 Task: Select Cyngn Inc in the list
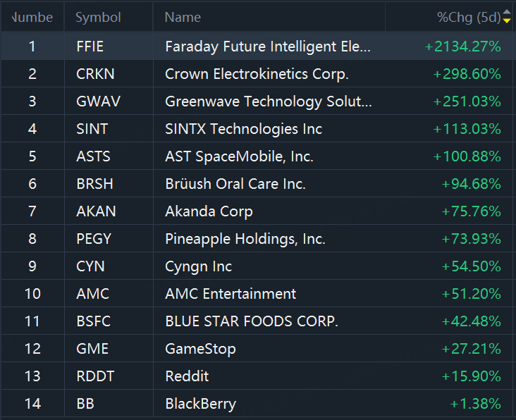point(198,266)
